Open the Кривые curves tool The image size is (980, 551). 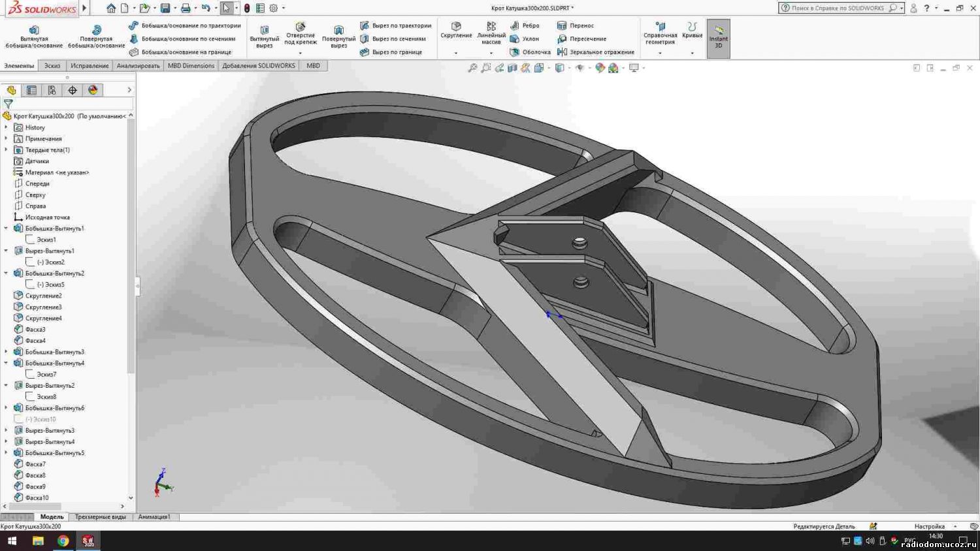[693, 30]
